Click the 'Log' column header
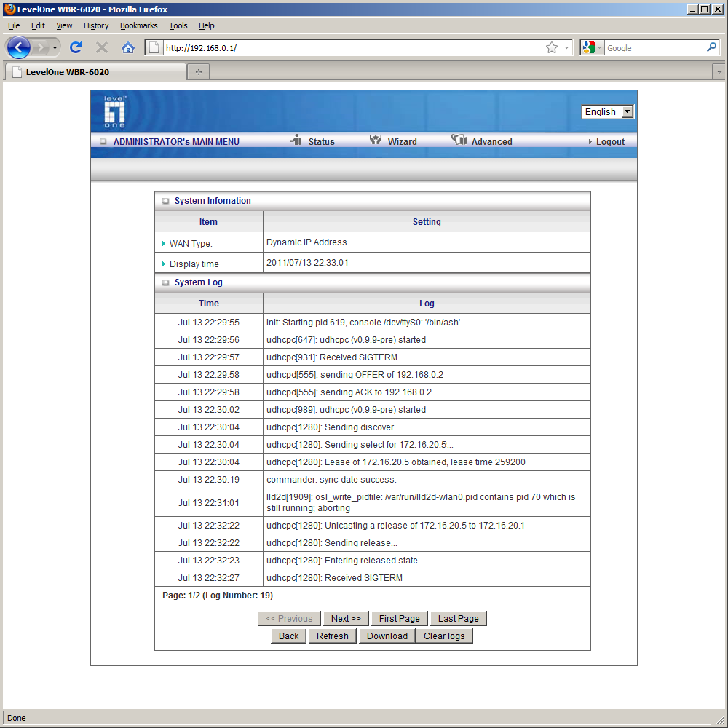 (427, 303)
